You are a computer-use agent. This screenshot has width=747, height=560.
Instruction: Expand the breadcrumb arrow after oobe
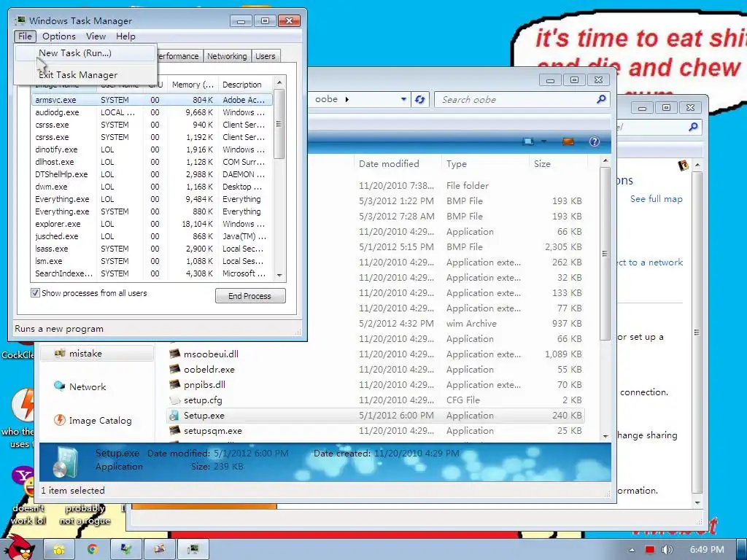(x=347, y=99)
